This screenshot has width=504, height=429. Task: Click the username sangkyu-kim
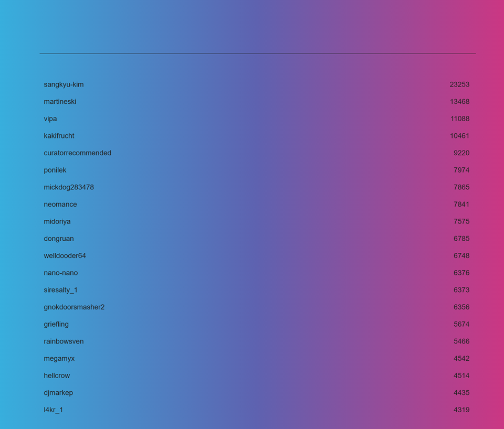[x=64, y=84]
